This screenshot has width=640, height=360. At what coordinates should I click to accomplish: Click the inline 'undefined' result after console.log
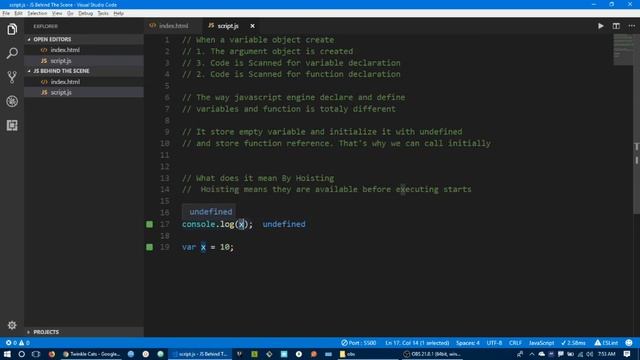[284, 224]
